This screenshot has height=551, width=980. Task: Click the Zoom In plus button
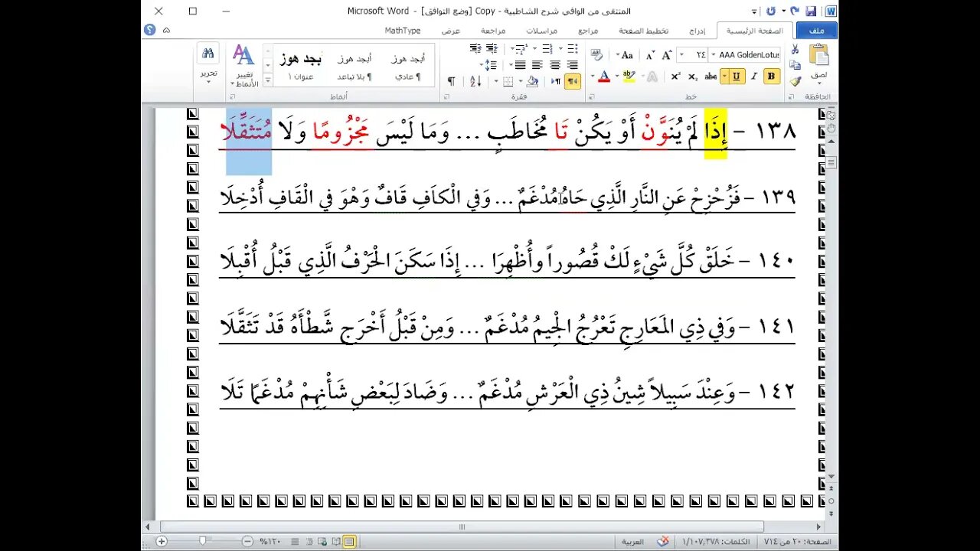tap(162, 541)
